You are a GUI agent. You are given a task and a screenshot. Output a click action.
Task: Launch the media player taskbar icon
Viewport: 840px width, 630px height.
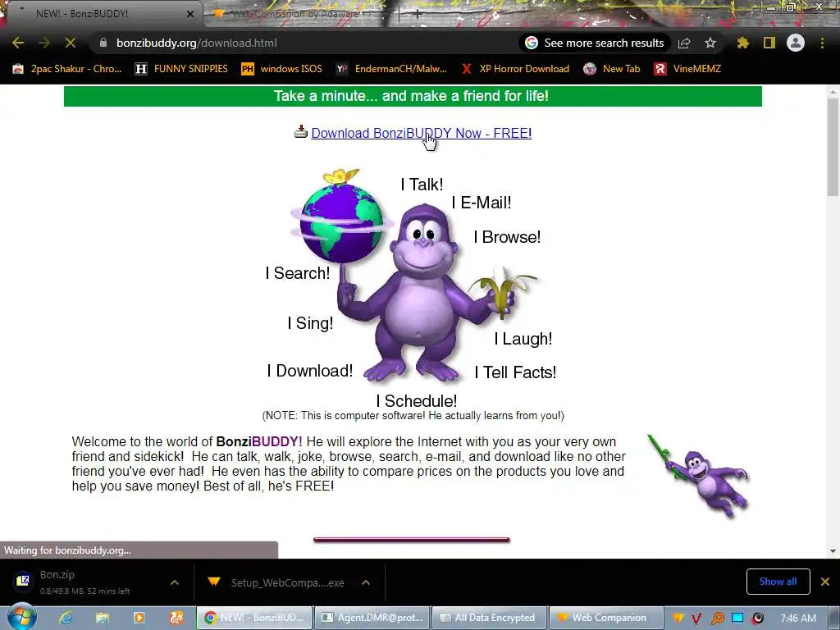139,618
